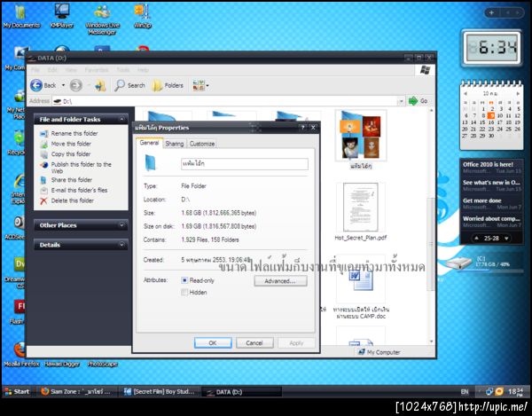Click the sidebar digital clock gadget
Image resolution: width=532 pixels, height=416 pixels.
[491, 48]
